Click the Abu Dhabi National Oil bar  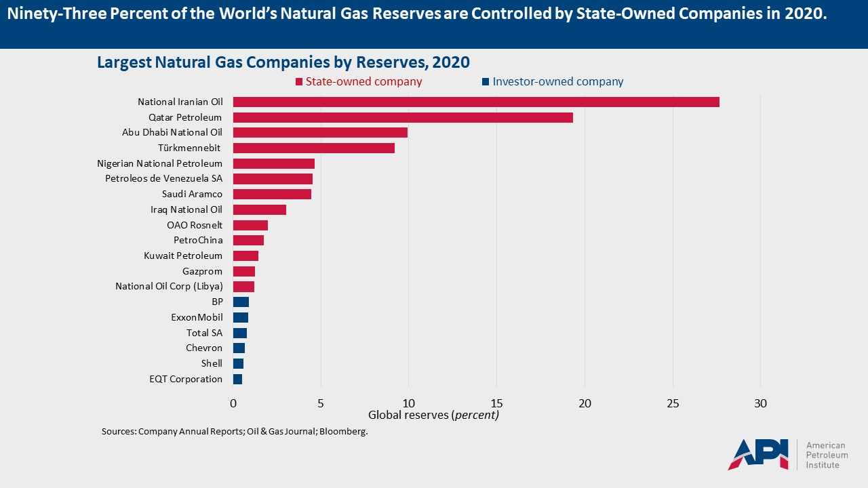pos(320,132)
